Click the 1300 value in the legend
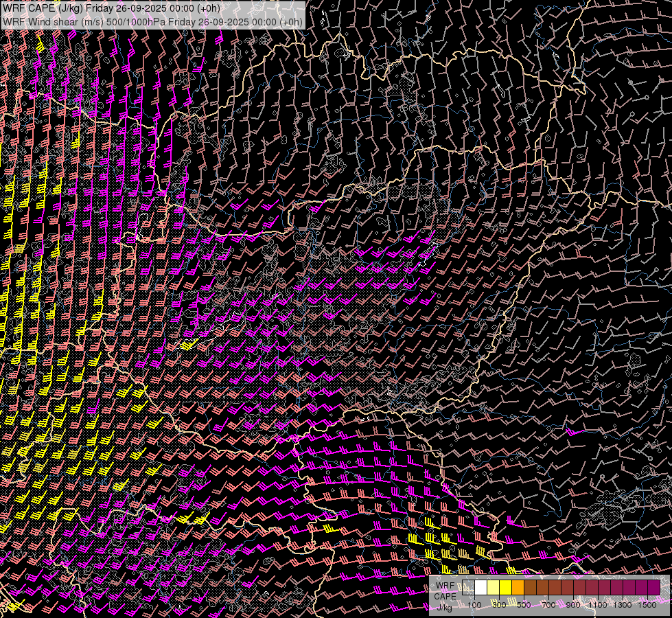 point(623,604)
